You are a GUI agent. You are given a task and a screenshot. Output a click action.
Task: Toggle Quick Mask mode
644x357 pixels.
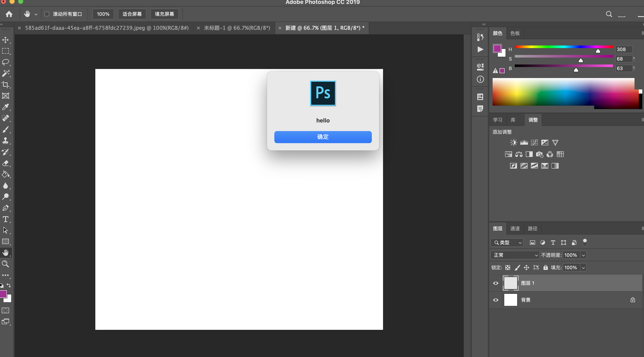6,310
